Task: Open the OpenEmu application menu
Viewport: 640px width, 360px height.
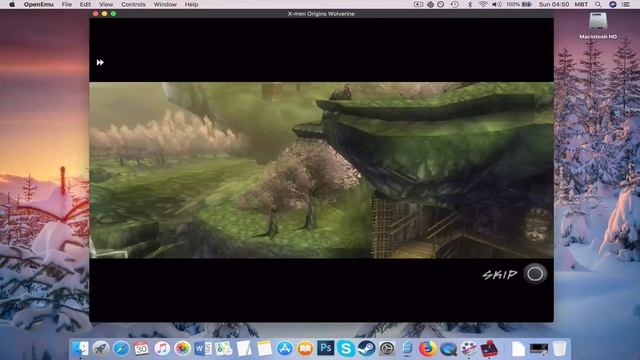Action: [x=38, y=4]
